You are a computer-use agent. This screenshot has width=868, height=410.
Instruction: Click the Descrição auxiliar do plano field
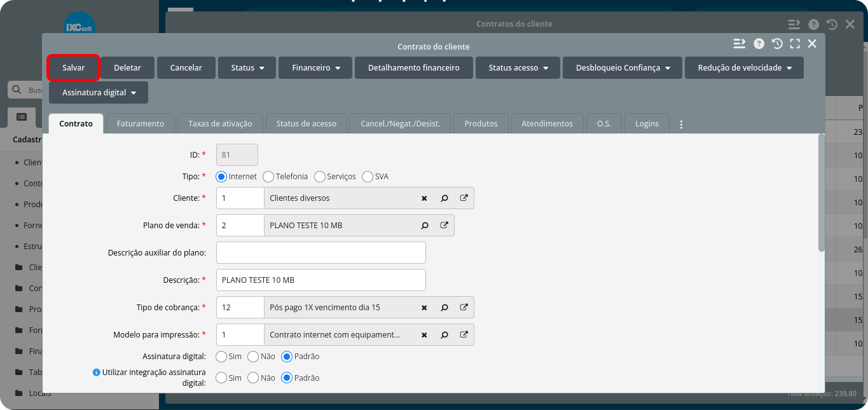pos(321,253)
